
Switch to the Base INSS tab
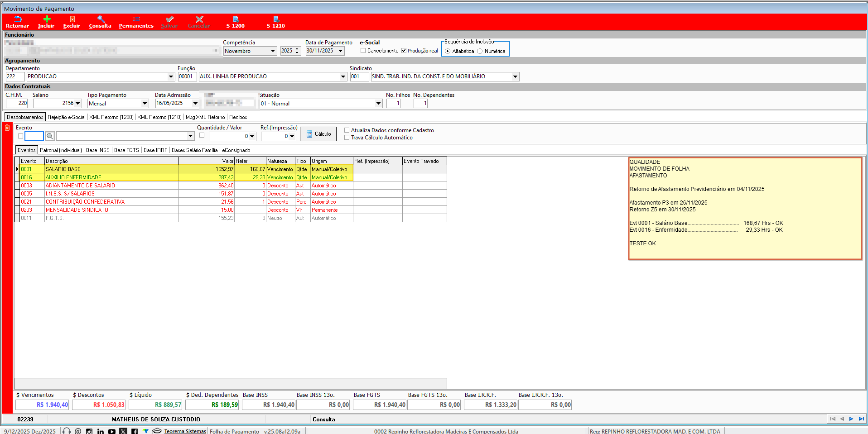point(97,150)
